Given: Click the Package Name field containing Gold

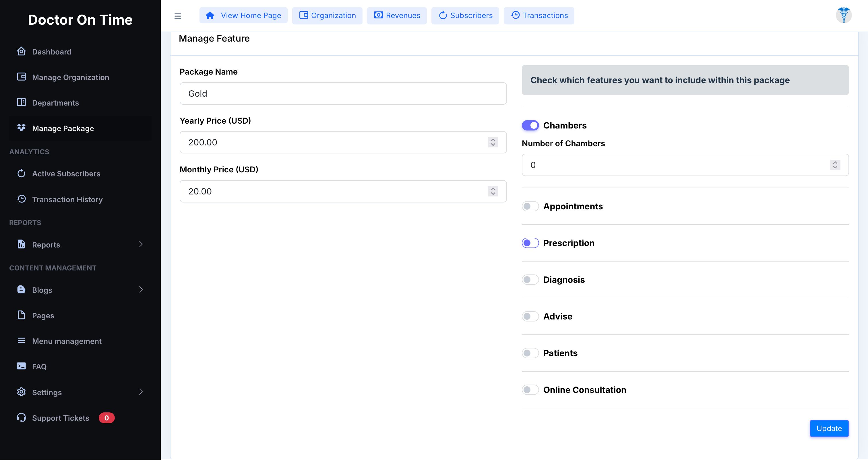Looking at the screenshot, I should [x=343, y=93].
